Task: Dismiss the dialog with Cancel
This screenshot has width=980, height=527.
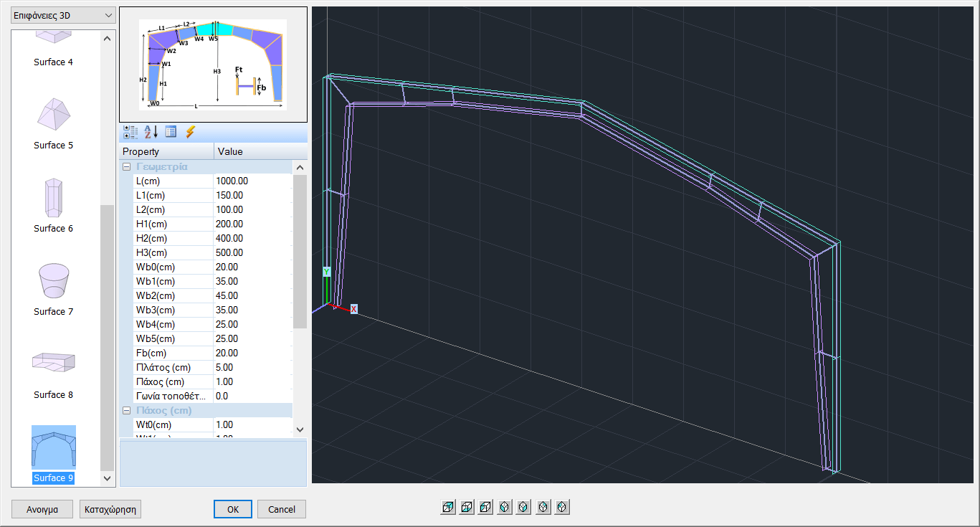Action: point(282,509)
